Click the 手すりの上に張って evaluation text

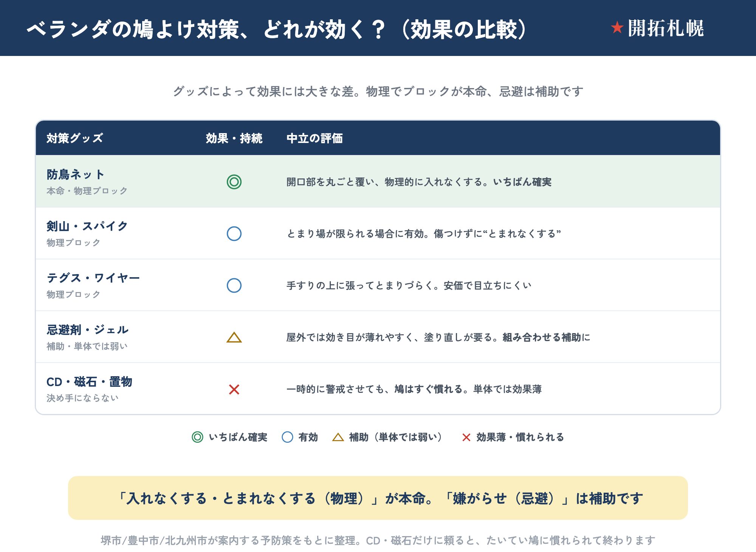click(x=409, y=285)
